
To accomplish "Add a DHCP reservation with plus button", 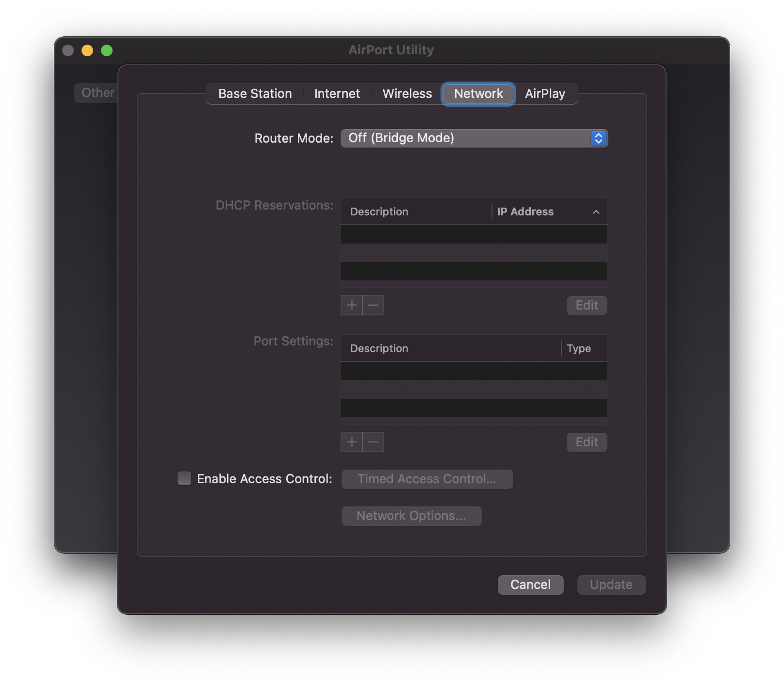I will [x=352, y=305].
